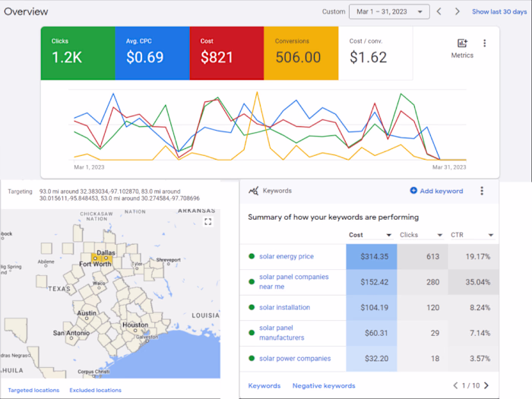Screen dimensions: 532x399
Task: Select the yellow Conversions metric tile
Action: [301, 53]
